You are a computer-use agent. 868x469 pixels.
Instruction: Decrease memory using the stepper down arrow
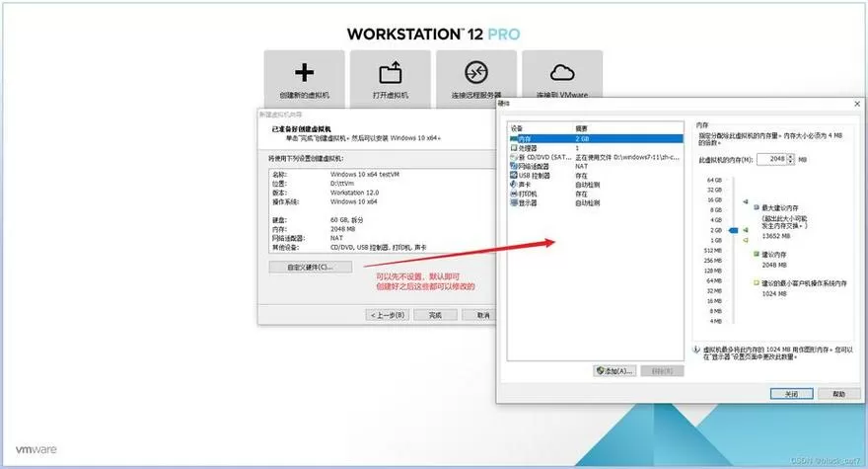790,162
